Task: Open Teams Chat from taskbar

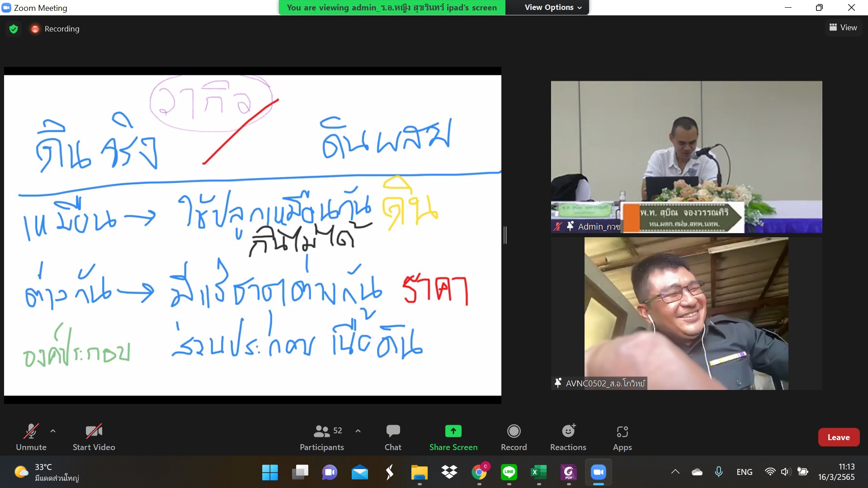Action: point(330,473)
